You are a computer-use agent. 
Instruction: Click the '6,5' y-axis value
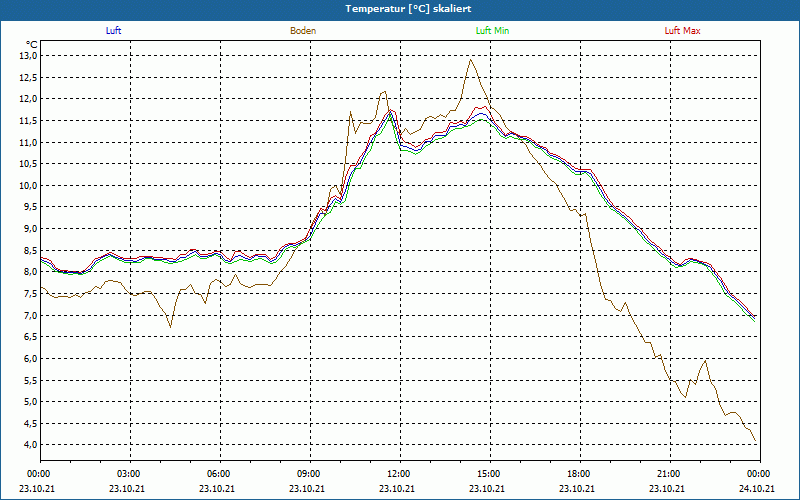tap(31, 336)
